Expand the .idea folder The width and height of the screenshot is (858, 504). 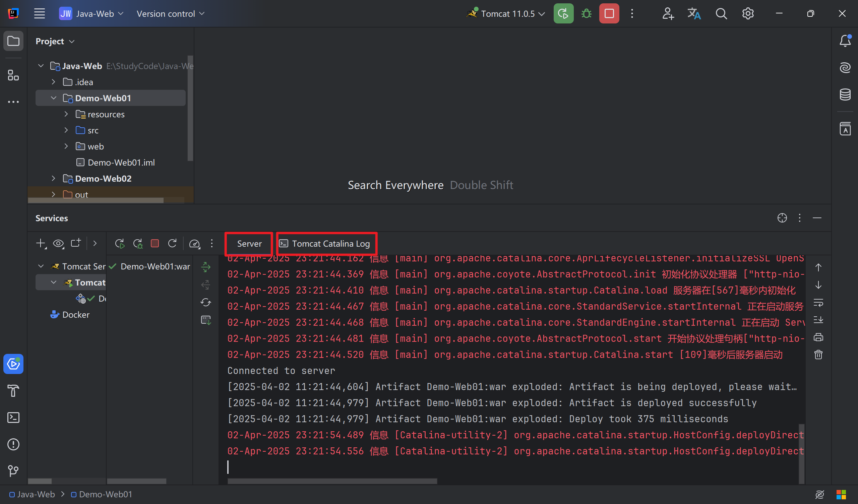tap(53, 82)
